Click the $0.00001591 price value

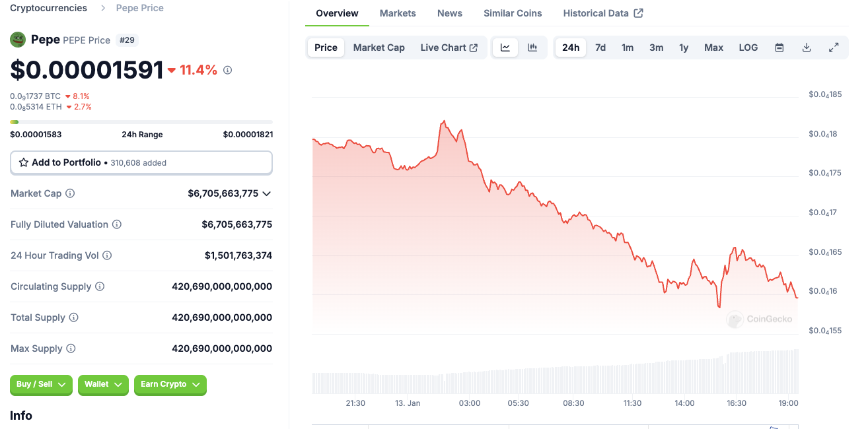click(87, 70)
